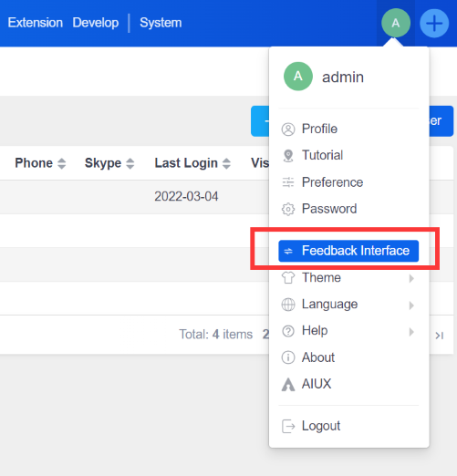The image size is (457, 476).
Task: Sort table by Phone column
Action: click(61, 163)
